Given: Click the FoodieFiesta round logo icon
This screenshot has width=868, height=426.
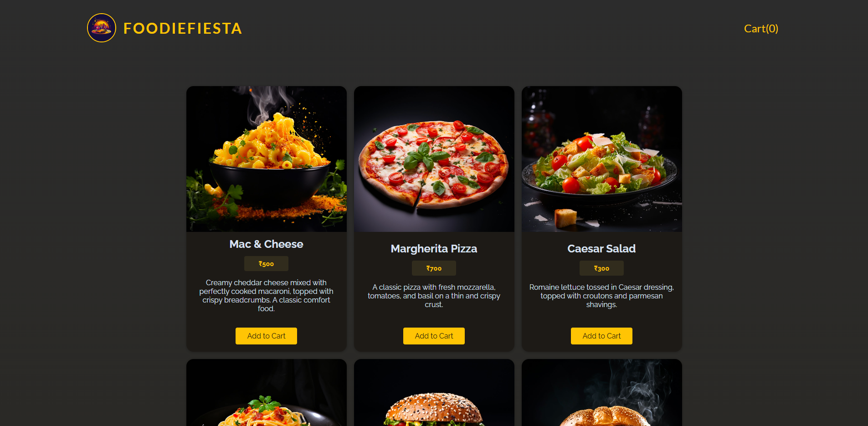Looking at the screenshot, I should tap(102, 28).
